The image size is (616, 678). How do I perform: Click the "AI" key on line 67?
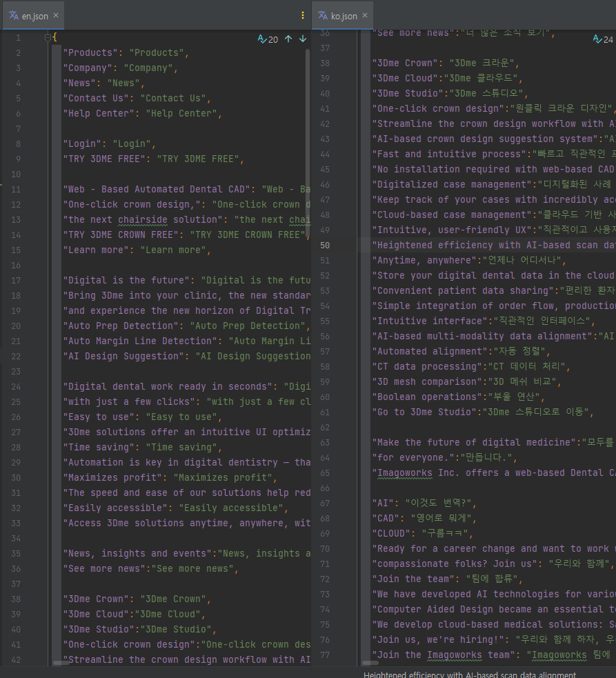[383, 503]
